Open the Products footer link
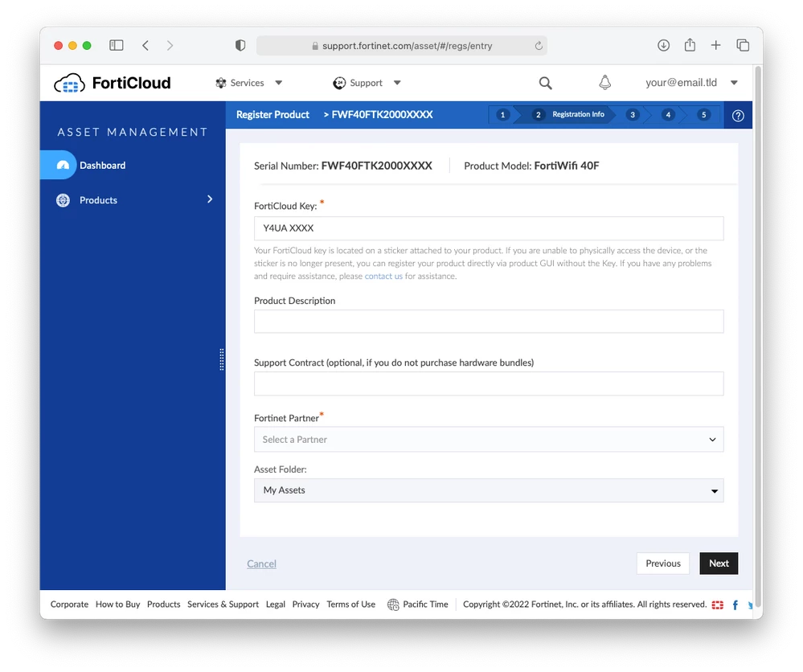803x672 pixels. (x=163, y=604)
